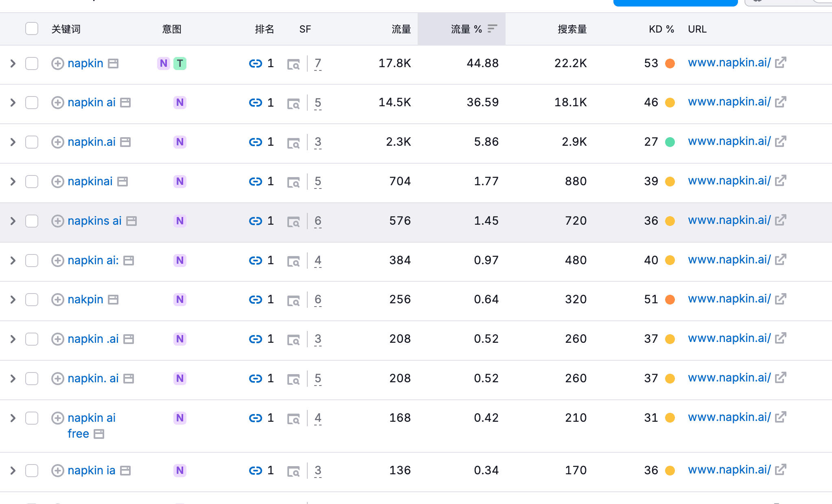
Task: Open keyword link 'nakpin'
Action: pos(85,300)
